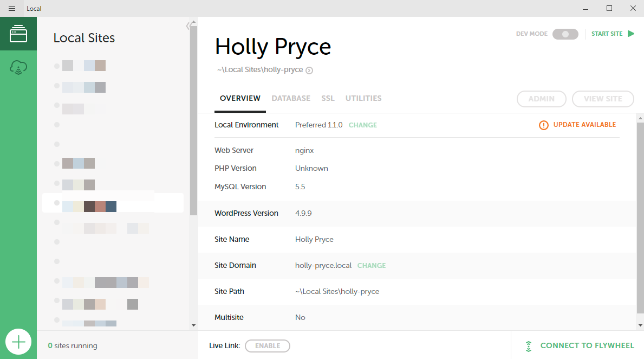This screenshot has width=644, height=359.
Task: Open the cloud Connect sidebar icon
Action: pos(18,68)
